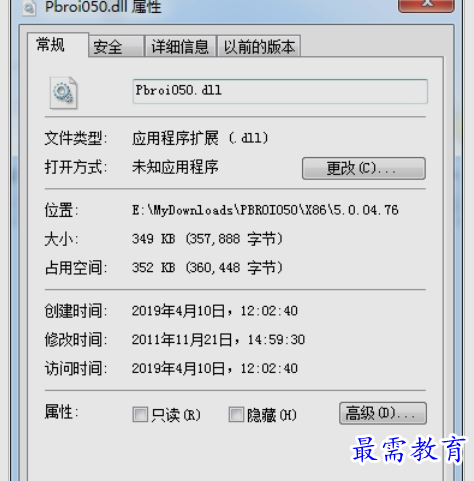Select the 常规 tab
The height and width of the screenshot is (481, 474).
click(x=58, y=45)
